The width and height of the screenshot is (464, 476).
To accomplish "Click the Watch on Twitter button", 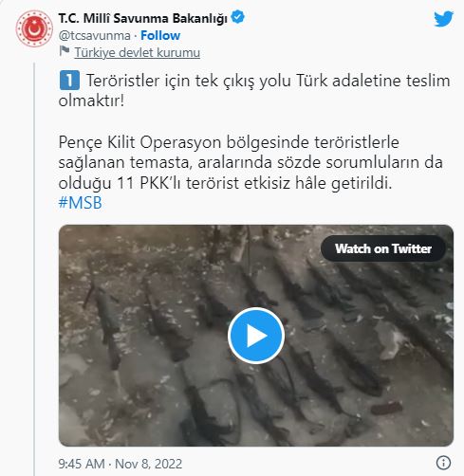I will [383, 248].
